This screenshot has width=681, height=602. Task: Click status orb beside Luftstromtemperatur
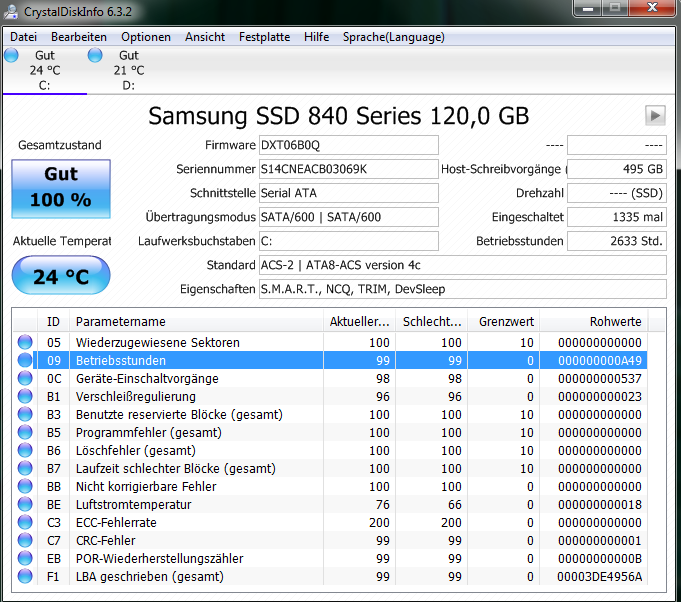[x=25, y=504]
